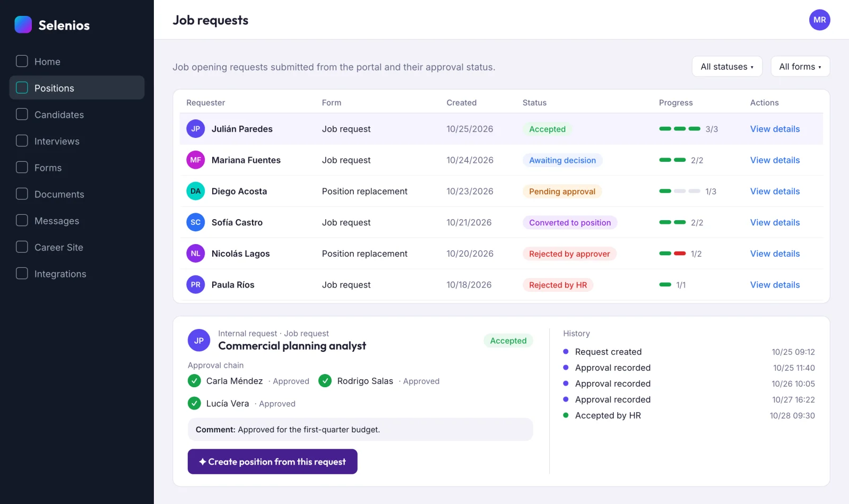View details for Julián Paredes' request
Screen dimensions: 849x504
(x=775, y=129)
